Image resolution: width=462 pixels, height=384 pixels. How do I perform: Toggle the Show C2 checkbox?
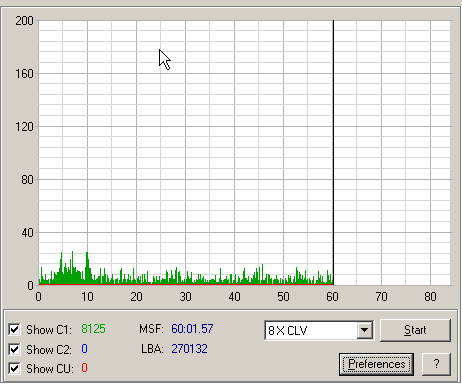click(14, 349)
